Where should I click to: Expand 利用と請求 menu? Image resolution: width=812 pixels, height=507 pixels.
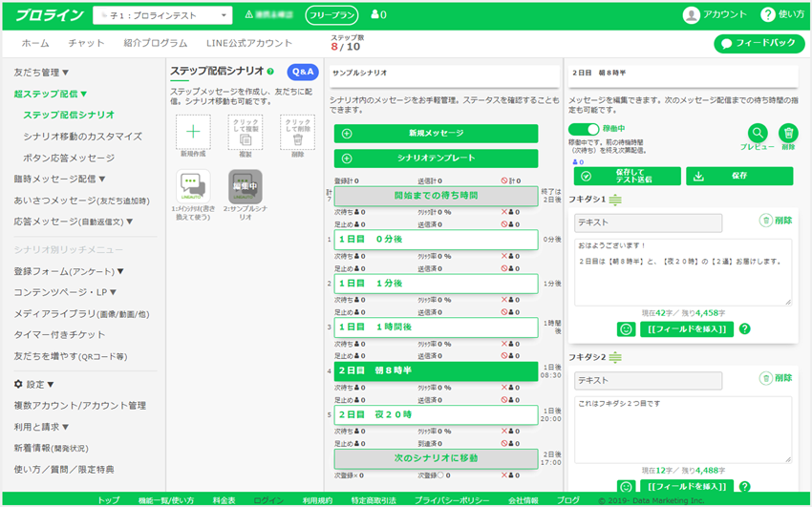(41, 427)
